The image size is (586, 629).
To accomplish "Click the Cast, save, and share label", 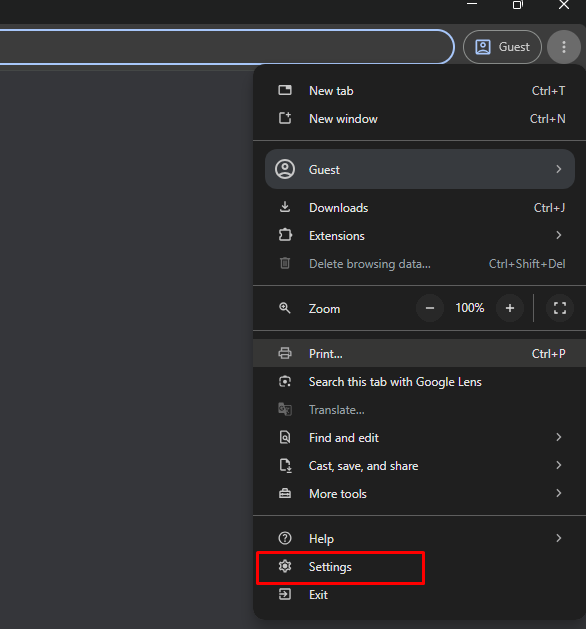I will [x=363, y=466].
